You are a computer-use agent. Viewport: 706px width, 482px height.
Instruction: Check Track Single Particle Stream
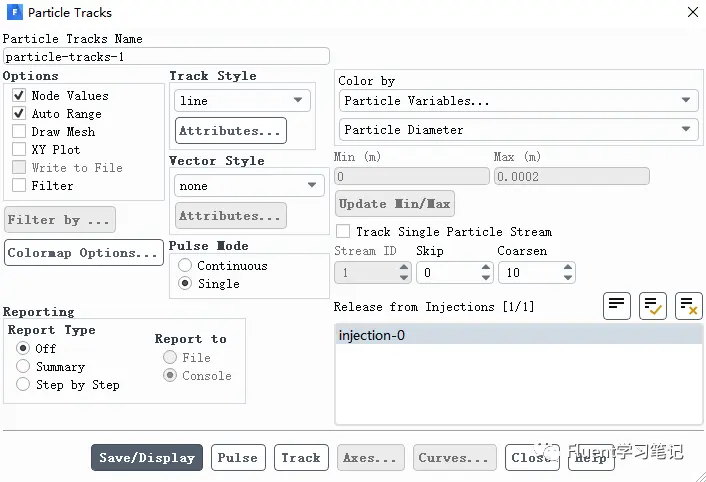click(343, 231)
